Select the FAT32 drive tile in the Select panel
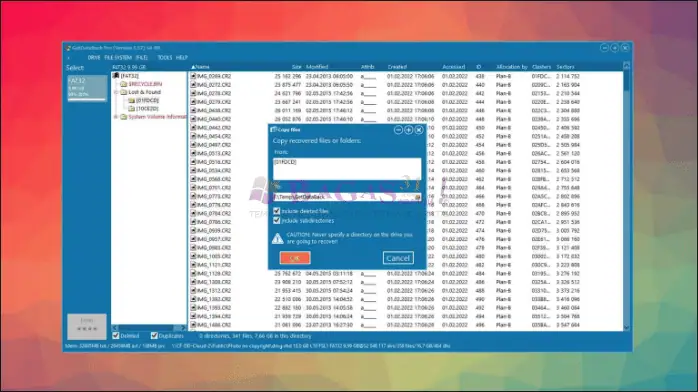The width and height of the screenshot is (698, 392). point(87,88)
